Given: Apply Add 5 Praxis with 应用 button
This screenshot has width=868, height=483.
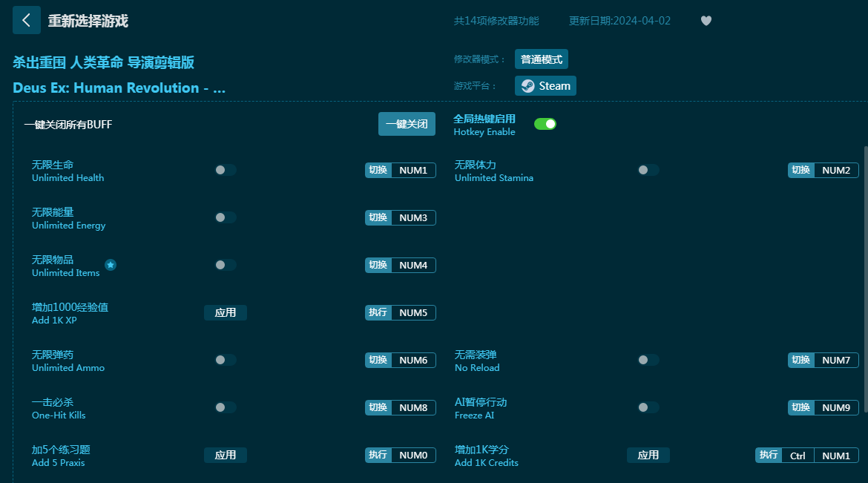Looking at the screenshot, I should (226, 455).
